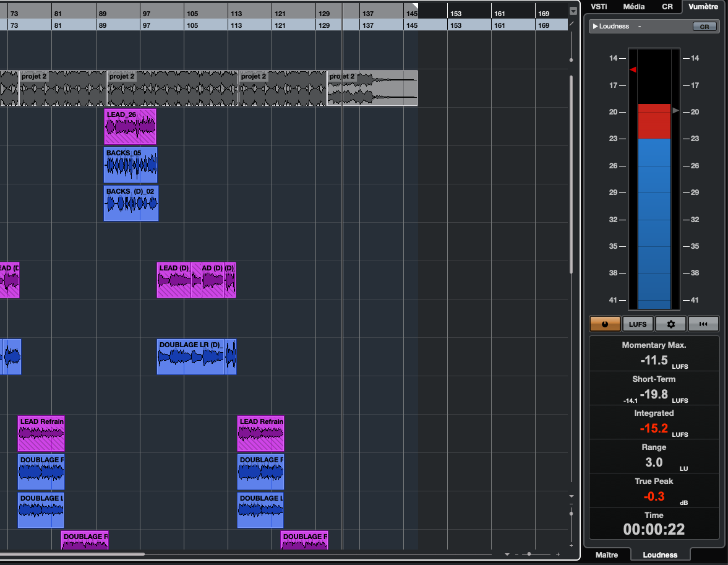Click the horizontal zoom-out minus button
This screenshot has width=728, height=565.
[516, 554]
